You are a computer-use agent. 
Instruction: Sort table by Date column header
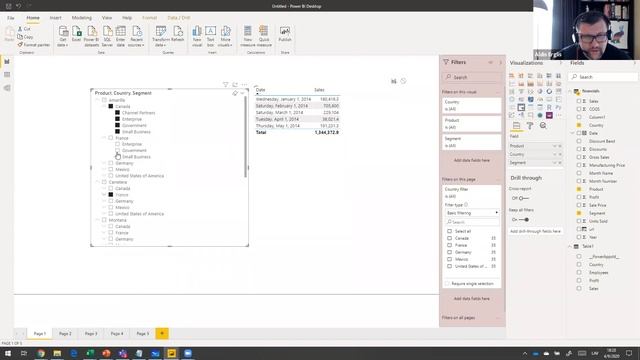point(260,90)
